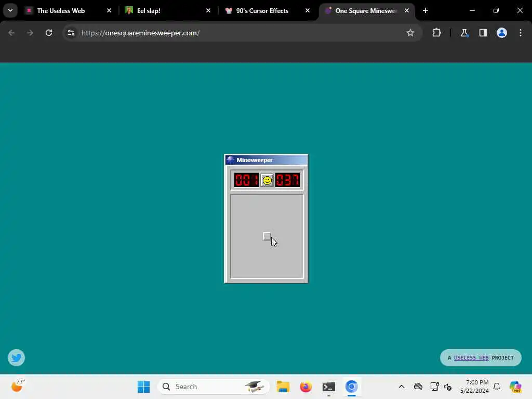Open Chrome Labs flask icon
The height and width of the screenshot is (399, 532).
pos(464,33)
